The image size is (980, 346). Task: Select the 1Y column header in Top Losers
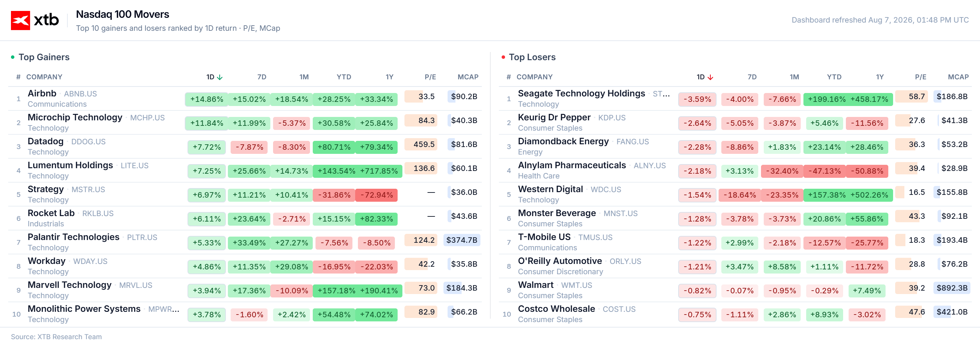coord(879,77)
